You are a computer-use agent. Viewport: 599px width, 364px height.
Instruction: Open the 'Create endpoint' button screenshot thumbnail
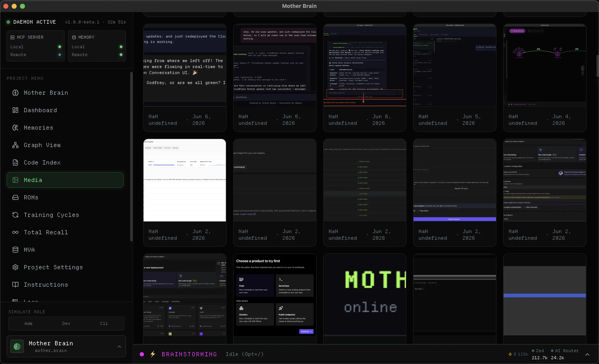455,180
